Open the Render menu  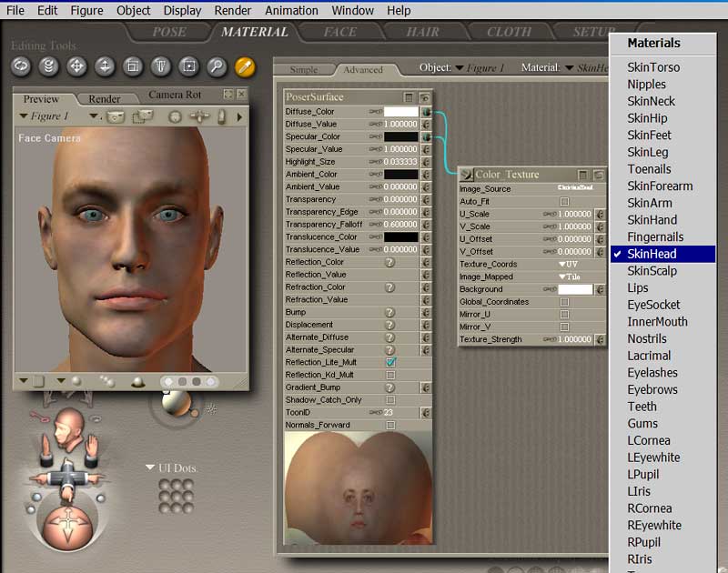click(233, 11)
